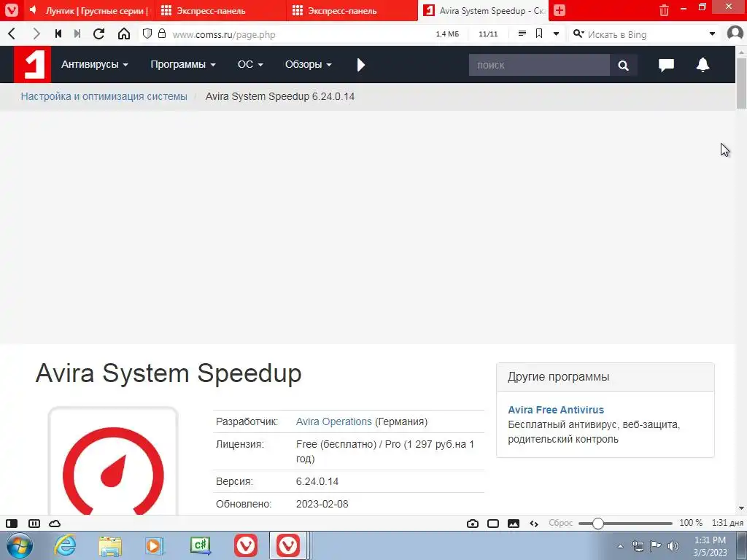747x560 pixels.
Task: Expand the search field history dropdown
Action: tap(712, 34)
